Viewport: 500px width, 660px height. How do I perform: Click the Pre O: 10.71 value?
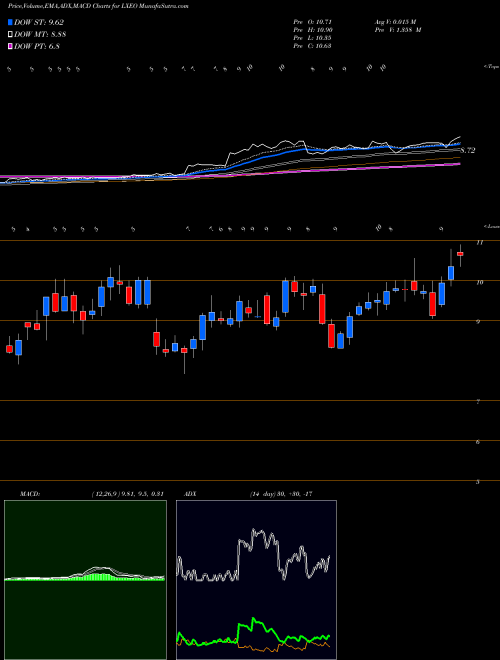click(313, 22)
